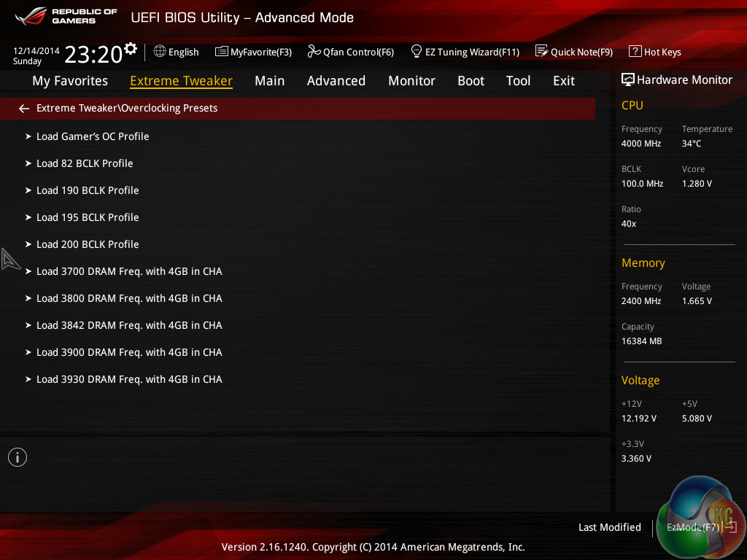Click +12V reading 12.192 V

point(638,418)
